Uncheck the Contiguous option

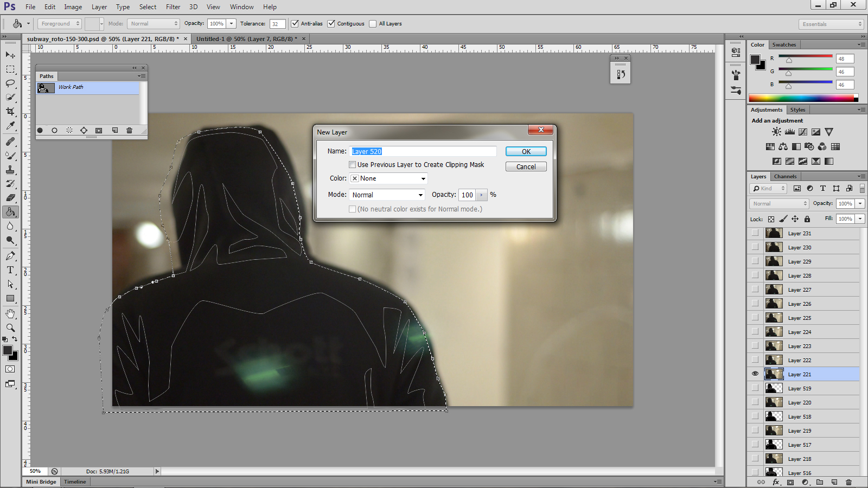point(331,24)
